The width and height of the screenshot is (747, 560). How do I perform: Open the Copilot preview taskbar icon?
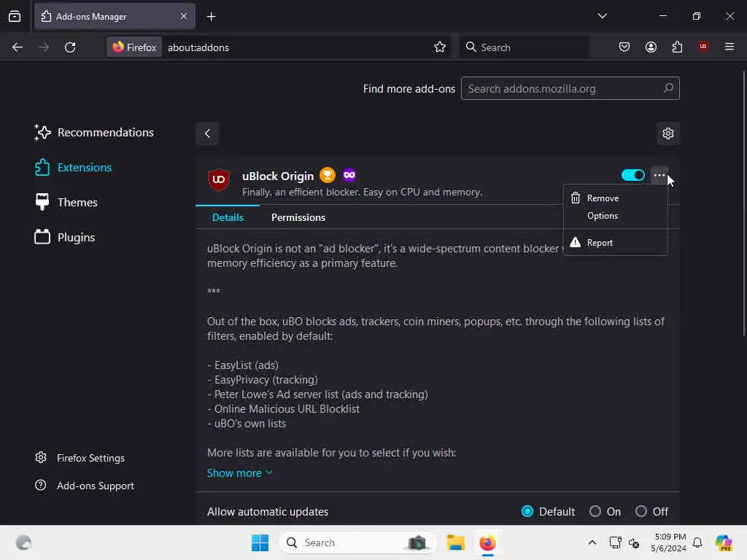tap(724, 542)
